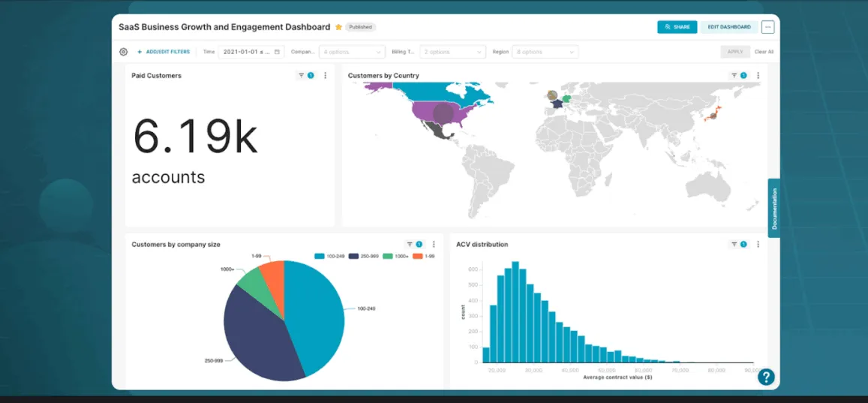The height and width of the screenshot is (403, 868).
Task: Click the Time range date field
Action: [x=251, y=52]
